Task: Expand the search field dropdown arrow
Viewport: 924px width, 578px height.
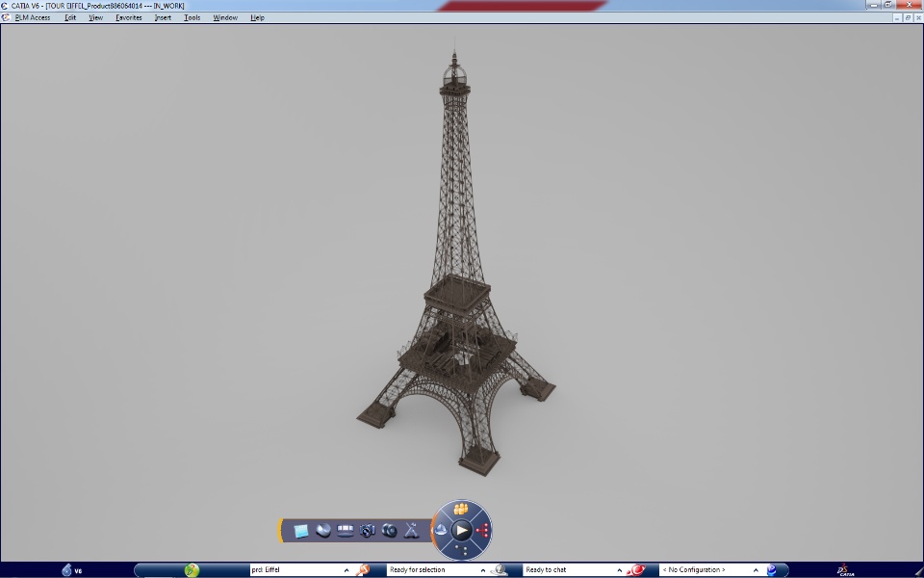Action: pyautogui.click(x=346, y=570)
